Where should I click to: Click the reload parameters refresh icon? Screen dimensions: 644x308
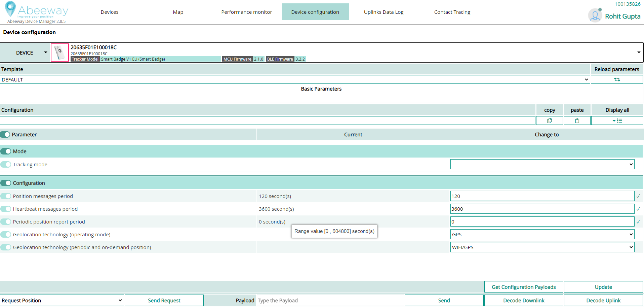click(617, 80)
